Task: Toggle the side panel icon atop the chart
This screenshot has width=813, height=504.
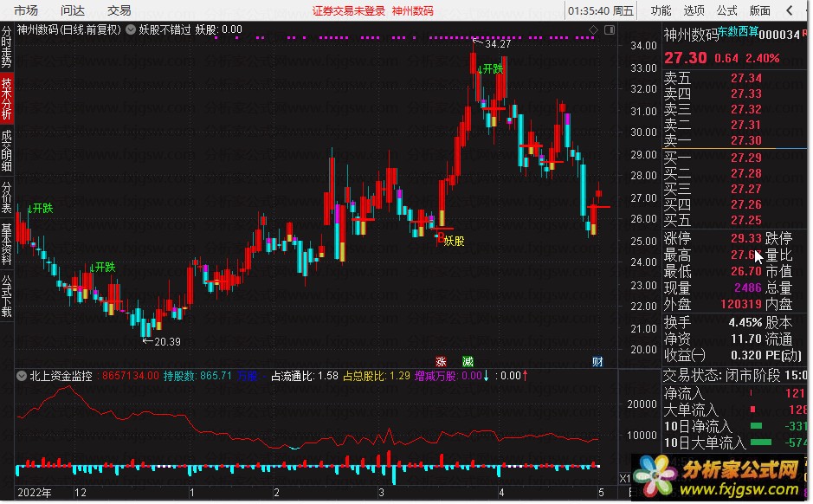Action: pyautogui.click(x=610, y=30)
